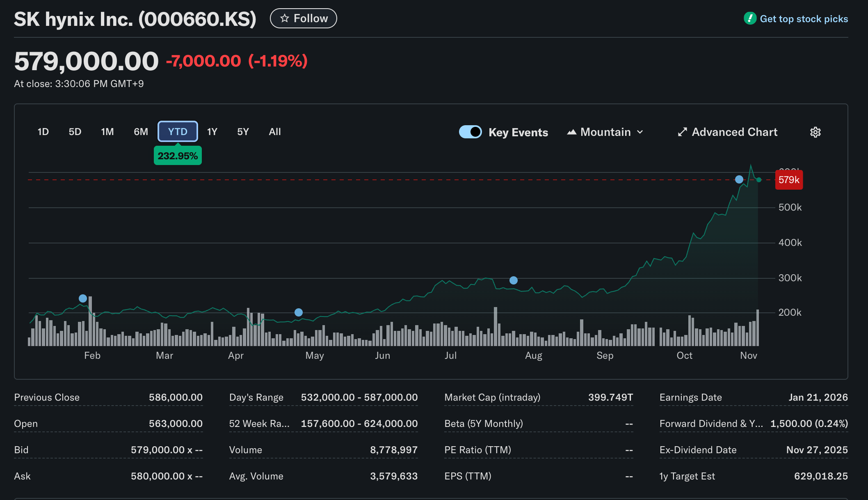Viewport: 868px width, 500px height.
Task: Click the 579k current price label
Action: pos(788,180)
